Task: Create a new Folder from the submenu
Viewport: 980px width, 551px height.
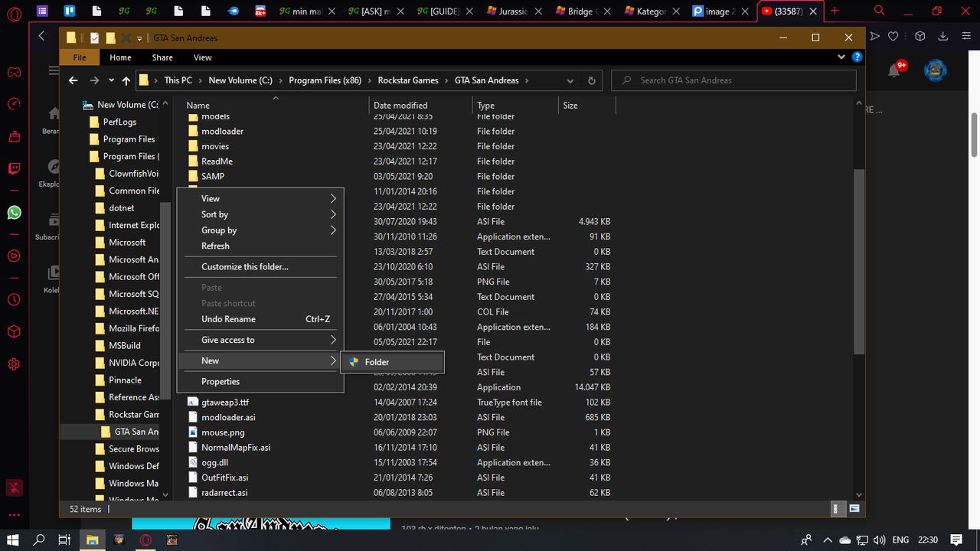Action: coord(392,362)
